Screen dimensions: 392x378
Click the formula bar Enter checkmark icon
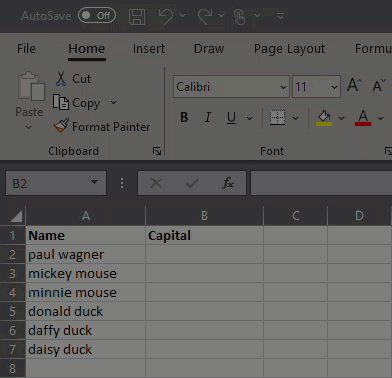(192, 183)
